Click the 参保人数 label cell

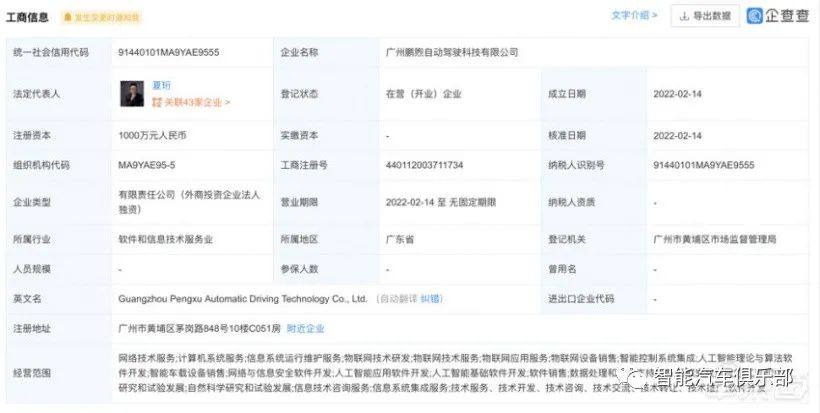(326, 269)
